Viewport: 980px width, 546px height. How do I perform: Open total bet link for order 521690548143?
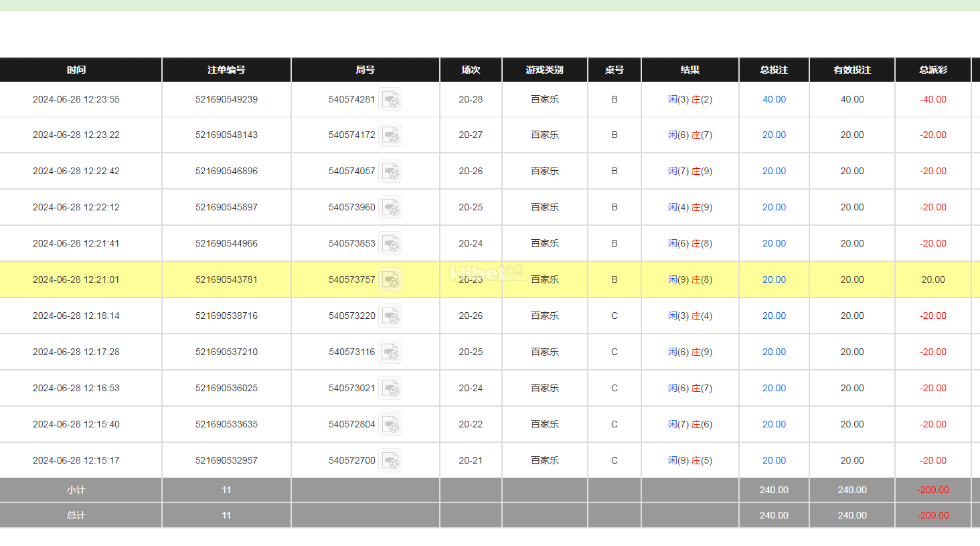(x=774, y=135)
